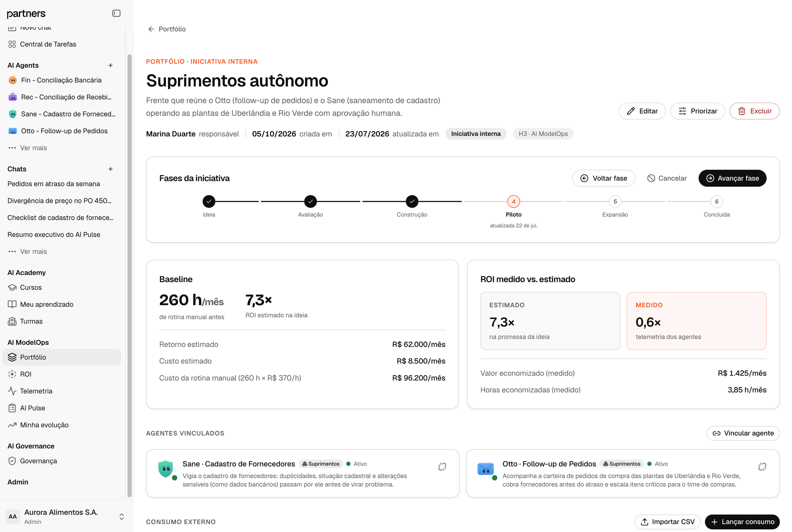792x532 pixels.
Task: Click Suprimentos tag on Sane card
Action: 320,464
